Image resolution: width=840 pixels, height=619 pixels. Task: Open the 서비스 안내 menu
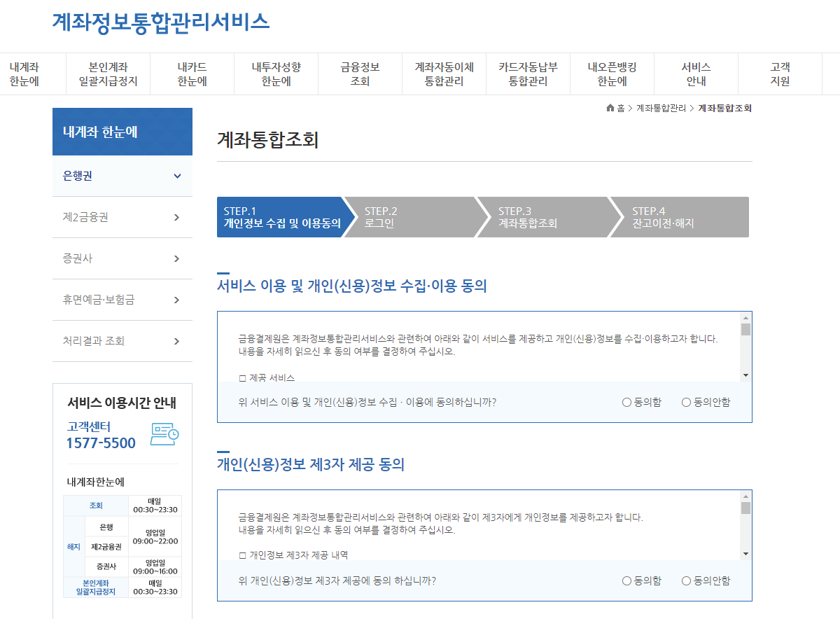[x=696, y=74]
